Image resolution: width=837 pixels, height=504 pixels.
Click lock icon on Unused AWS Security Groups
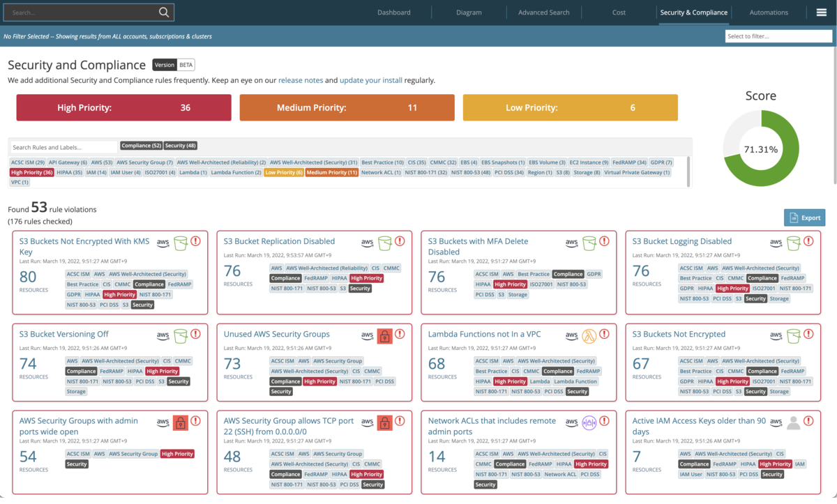point(384,336)
